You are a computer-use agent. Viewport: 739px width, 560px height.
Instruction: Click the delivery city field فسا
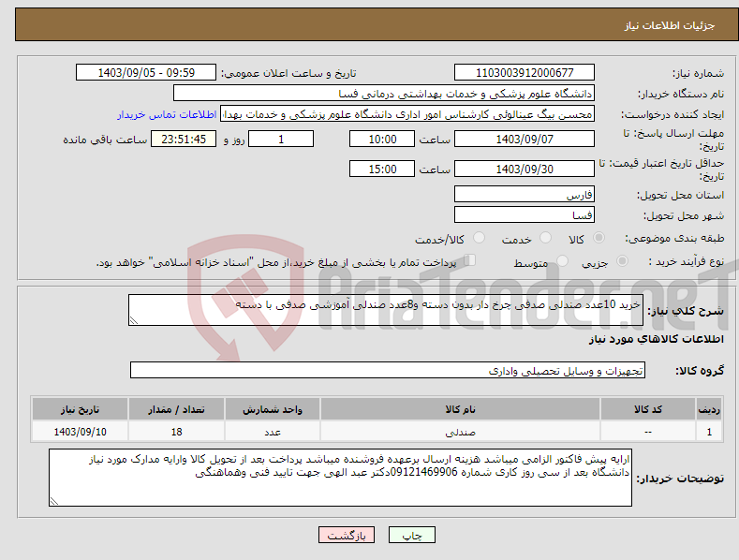point(525,215)
